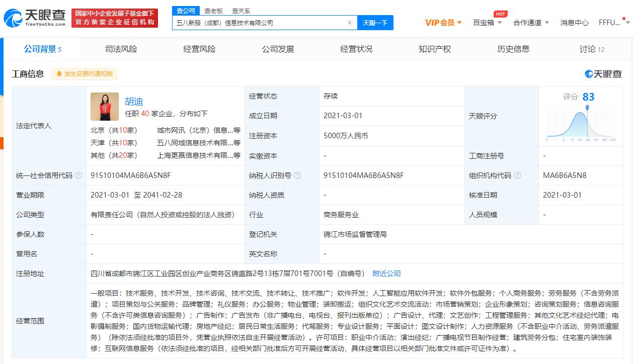Click the help icon beside 组织机构代码
This screenshot has width=633, height=364.
point(517,175)
